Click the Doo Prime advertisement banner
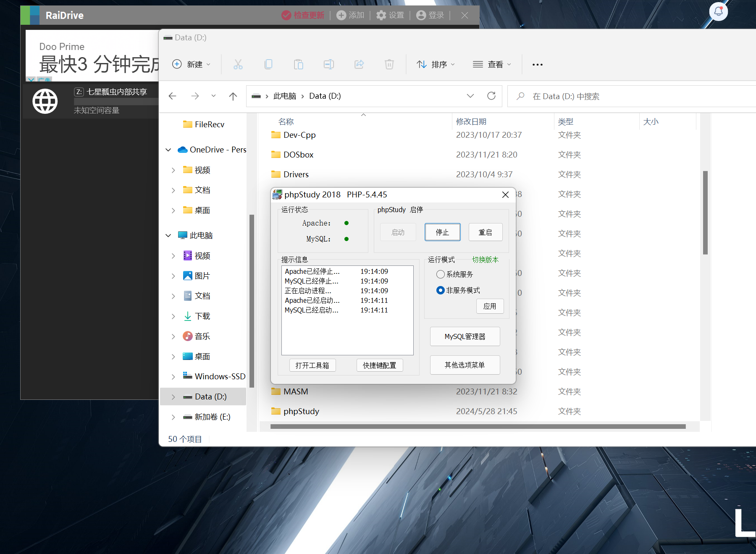The width and height of the screenshot is (756, 554). 92,56
